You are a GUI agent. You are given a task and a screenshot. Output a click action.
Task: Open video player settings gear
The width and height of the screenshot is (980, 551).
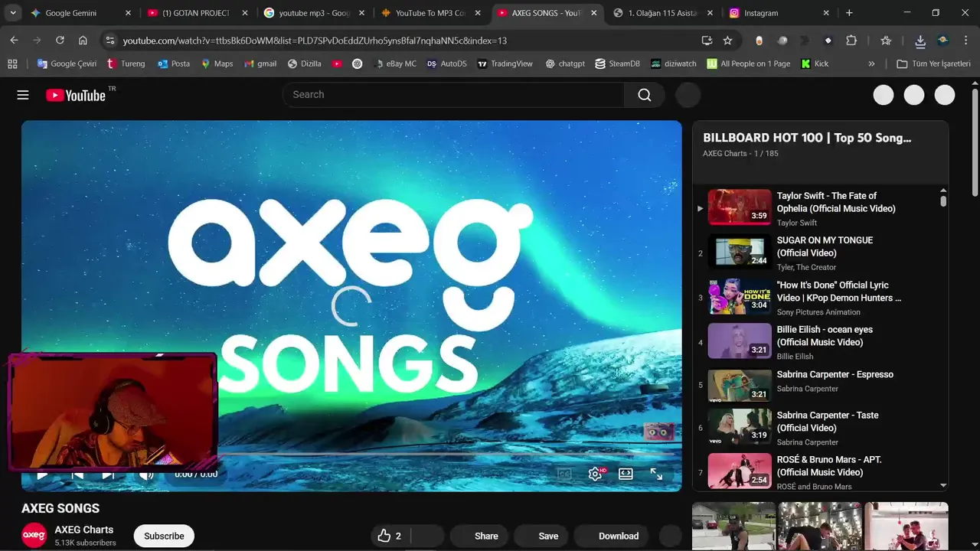[595, 474]
